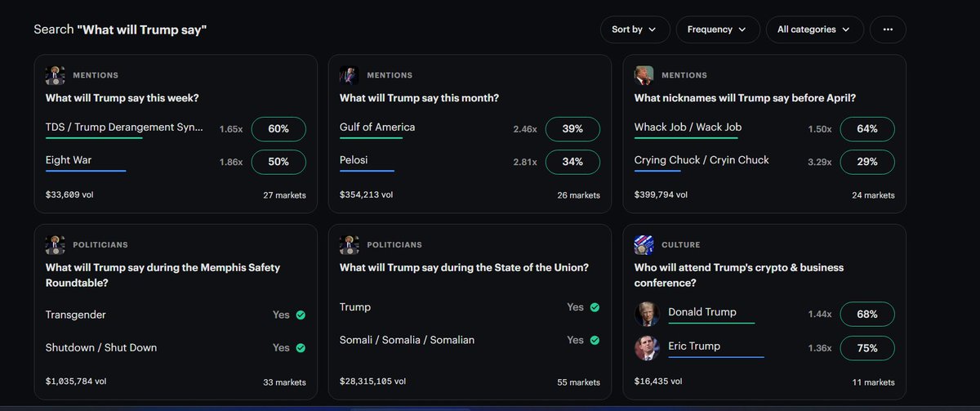Click the 2.46x multiplier for Gulf of America
The image size is (980, 411).
point(525,129)
